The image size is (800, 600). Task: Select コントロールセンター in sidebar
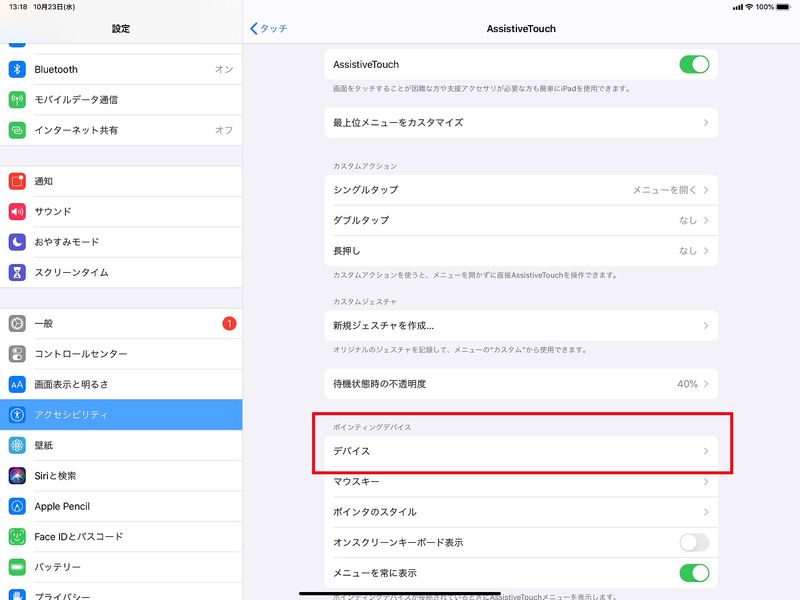point(121,354)
